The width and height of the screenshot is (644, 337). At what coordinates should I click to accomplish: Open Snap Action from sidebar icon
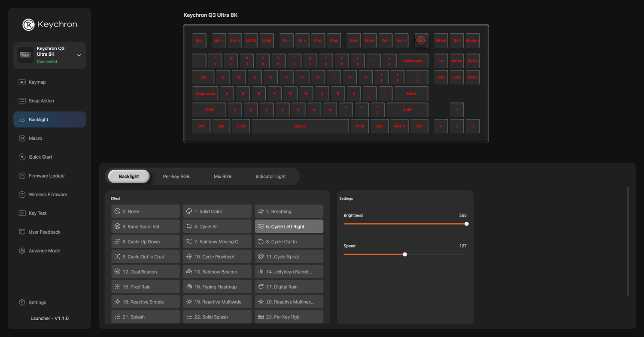point(22,101)
